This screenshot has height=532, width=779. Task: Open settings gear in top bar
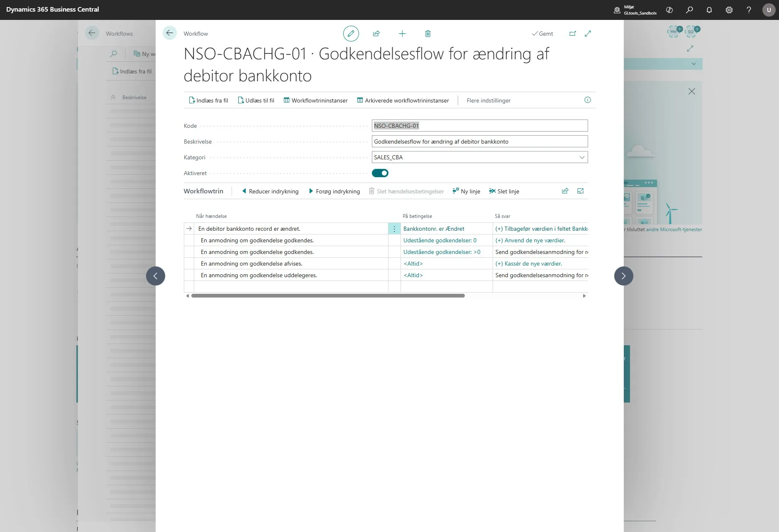(729, 10)
